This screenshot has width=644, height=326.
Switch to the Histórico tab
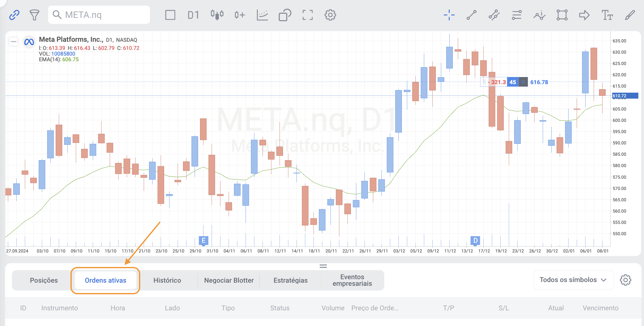click(167, 280)
